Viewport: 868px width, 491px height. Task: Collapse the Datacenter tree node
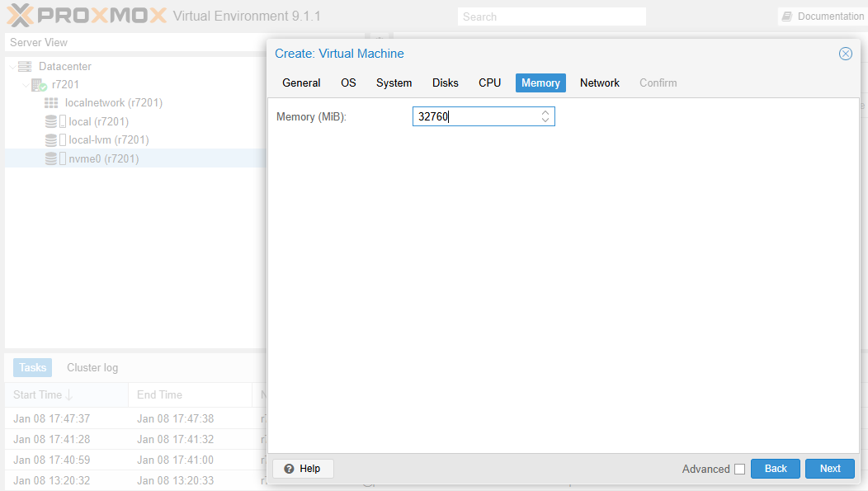[x=12, y=67]
